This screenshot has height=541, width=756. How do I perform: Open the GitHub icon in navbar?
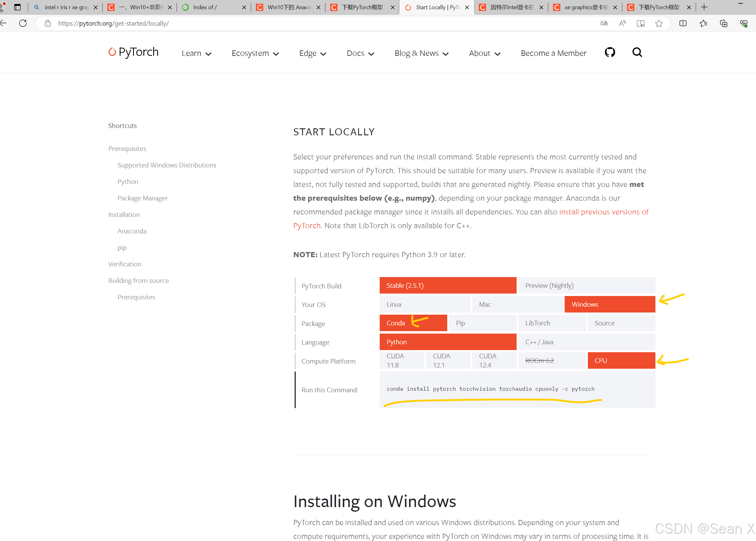tap(610, 52)
